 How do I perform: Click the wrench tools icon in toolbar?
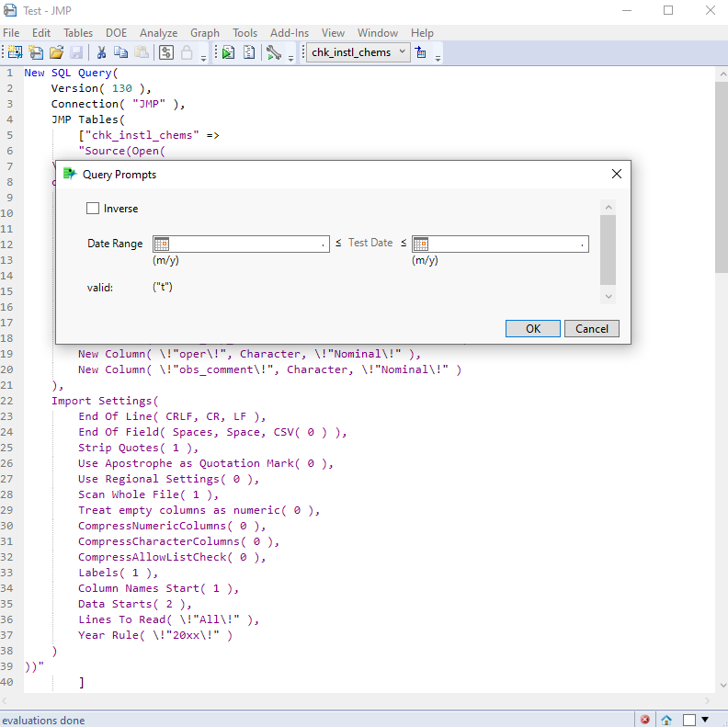[x=274, y=53]
